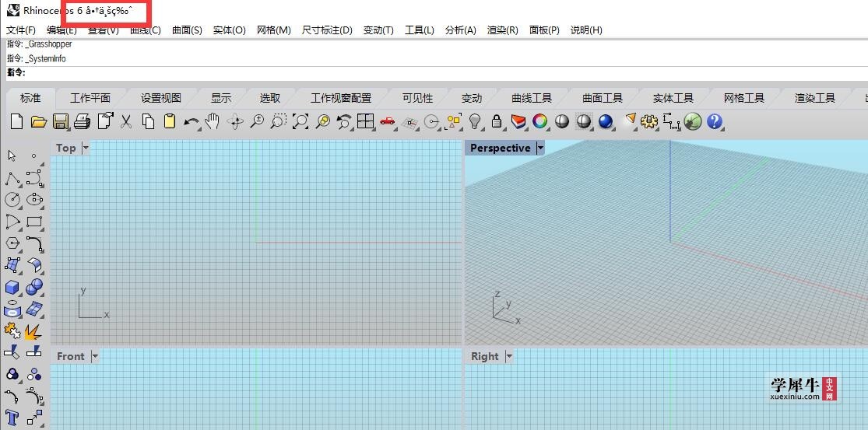The height and width of the screenshot is (430, 868).
Task: Launch Grasshopper from the green round icon
Action: point(693,121)
